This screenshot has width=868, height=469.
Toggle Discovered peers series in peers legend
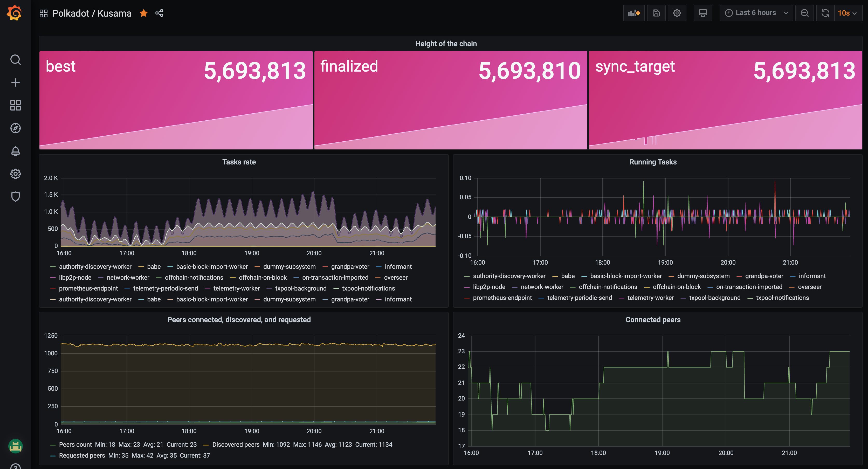236,444
